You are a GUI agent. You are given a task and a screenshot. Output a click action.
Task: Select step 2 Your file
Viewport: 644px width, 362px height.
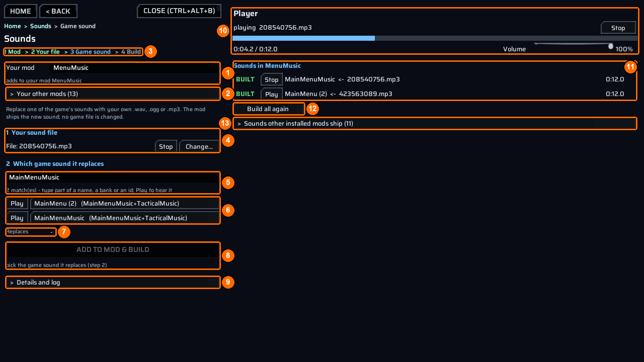45,52
